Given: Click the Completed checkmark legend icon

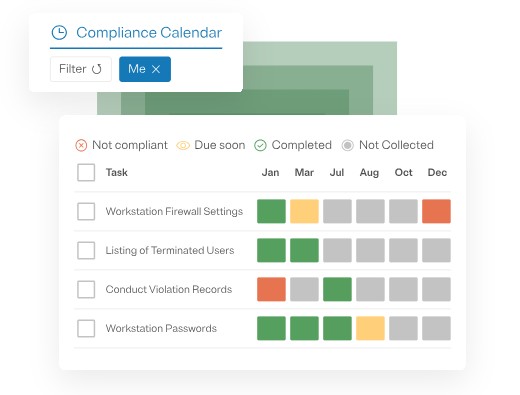Looking at the screenshot, I should [x=260, y=145].
